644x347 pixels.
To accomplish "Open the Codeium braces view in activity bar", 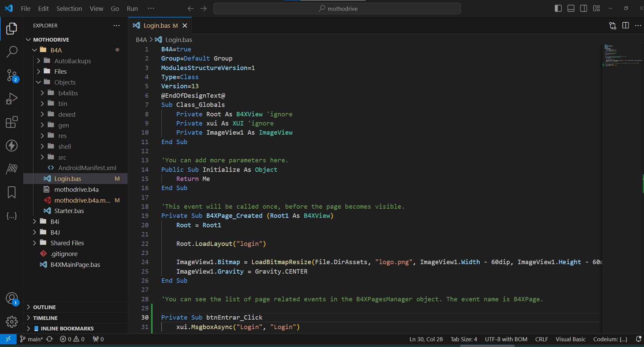I will 11,216.
